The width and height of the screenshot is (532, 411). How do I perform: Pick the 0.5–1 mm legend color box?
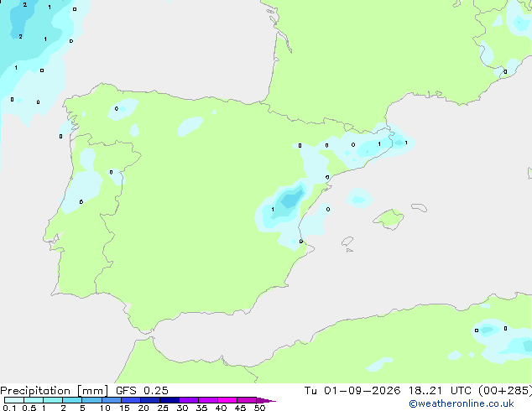(34, 400)
